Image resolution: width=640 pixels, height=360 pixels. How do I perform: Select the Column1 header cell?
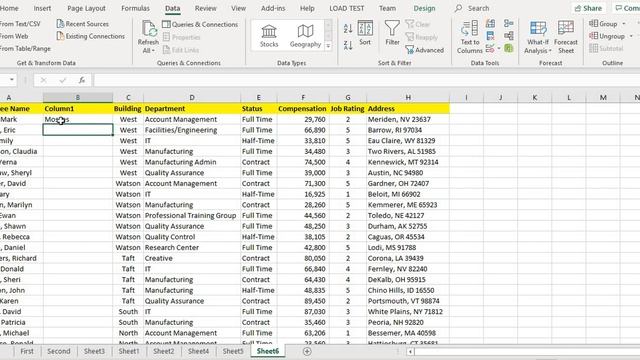coord(78,109)
